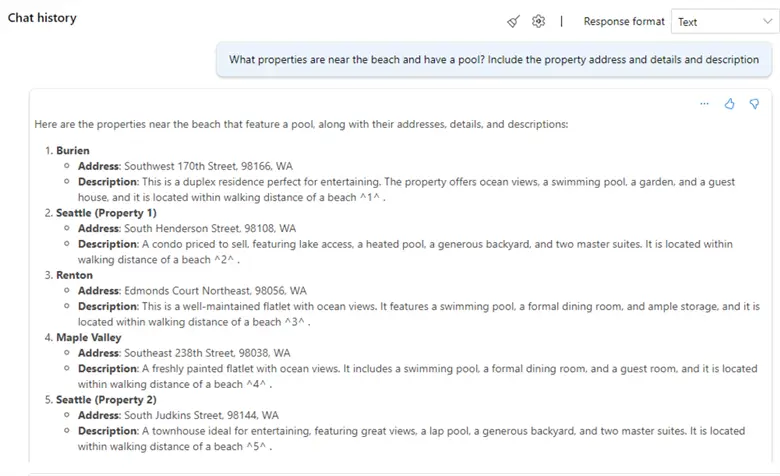Click the Burien property heading

pos(73,151)
